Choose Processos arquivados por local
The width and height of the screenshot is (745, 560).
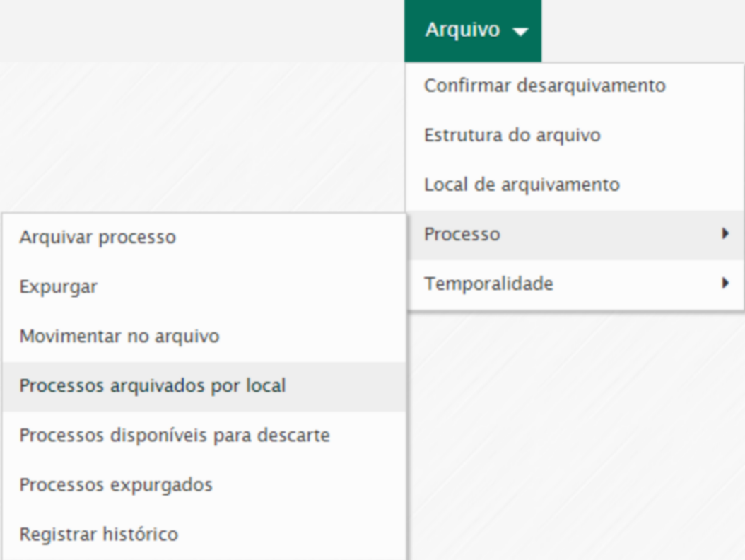[x=204, y=386]
